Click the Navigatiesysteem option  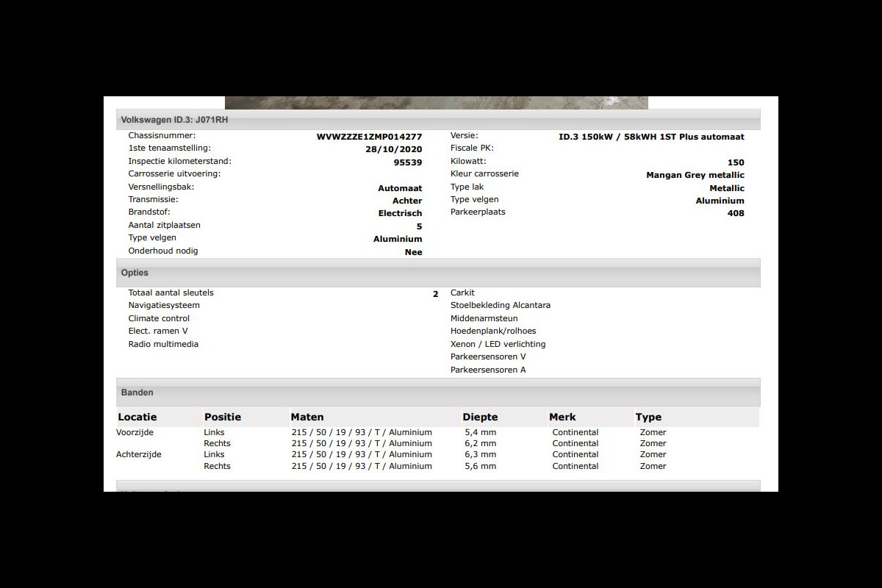tap(164, 305)
